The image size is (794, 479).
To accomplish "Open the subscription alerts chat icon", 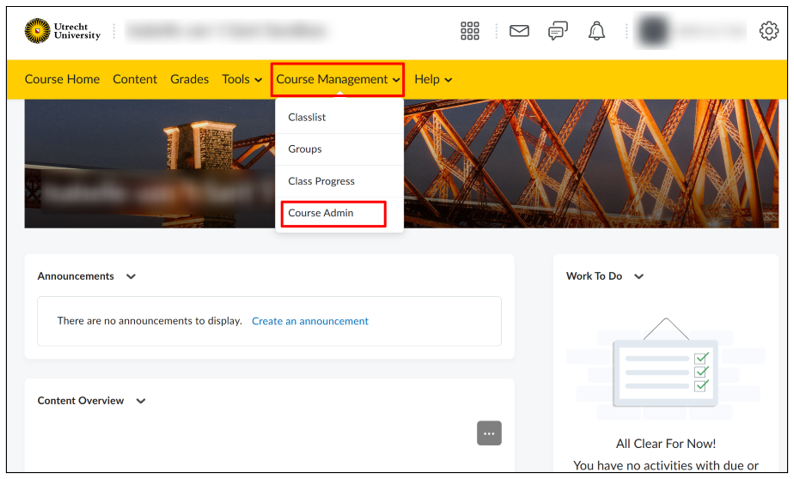I will [558, 31].
